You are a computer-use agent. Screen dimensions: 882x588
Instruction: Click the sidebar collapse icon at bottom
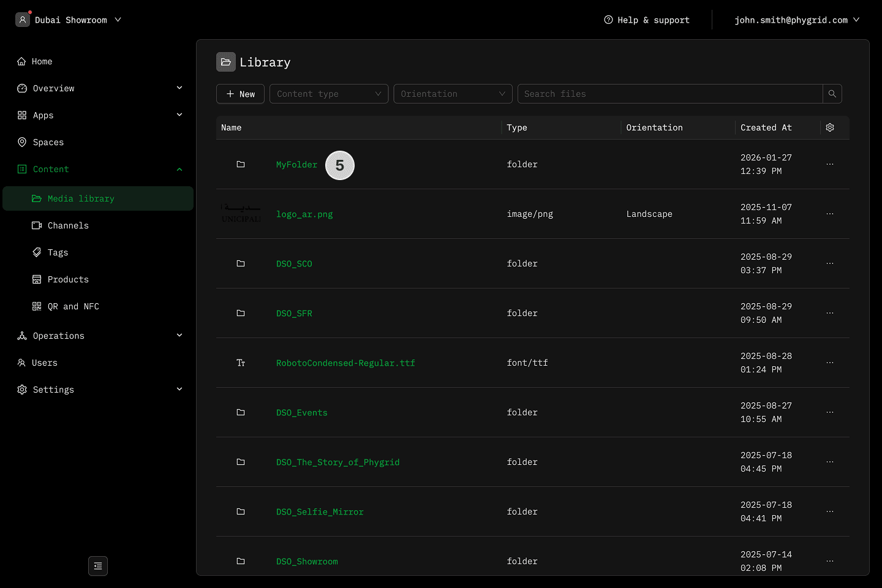(x=98, y=566)
